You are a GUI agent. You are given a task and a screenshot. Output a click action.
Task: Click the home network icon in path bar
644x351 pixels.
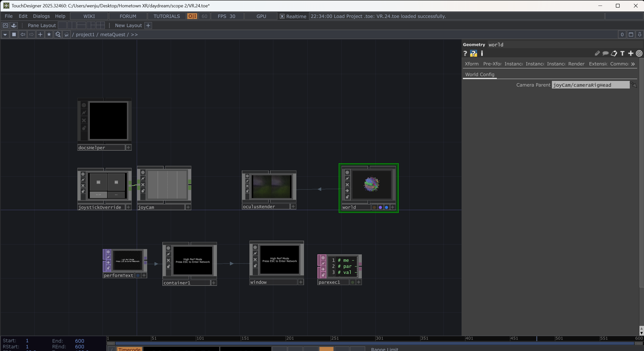pyautogui.click(x=66, y=34)
